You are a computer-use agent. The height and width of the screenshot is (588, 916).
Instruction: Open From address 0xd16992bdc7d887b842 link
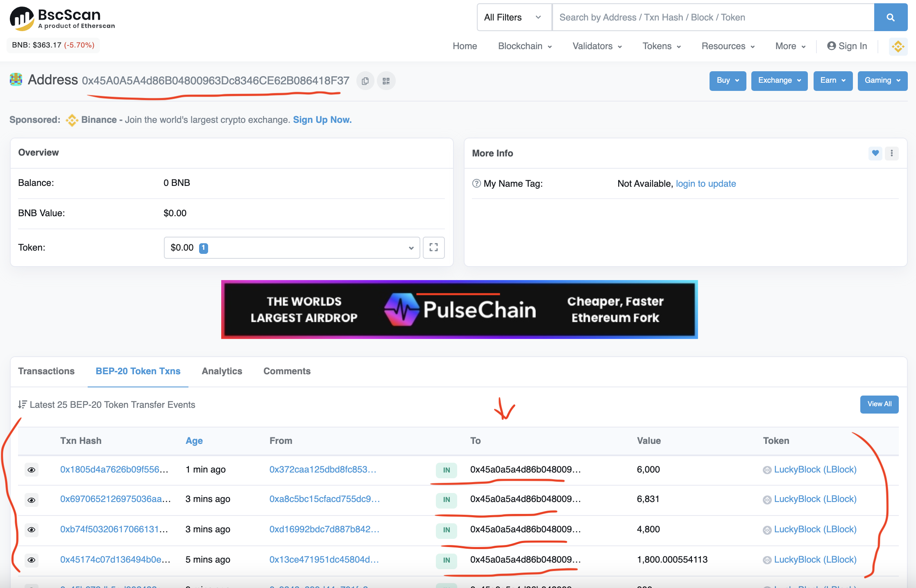[324, 529]
